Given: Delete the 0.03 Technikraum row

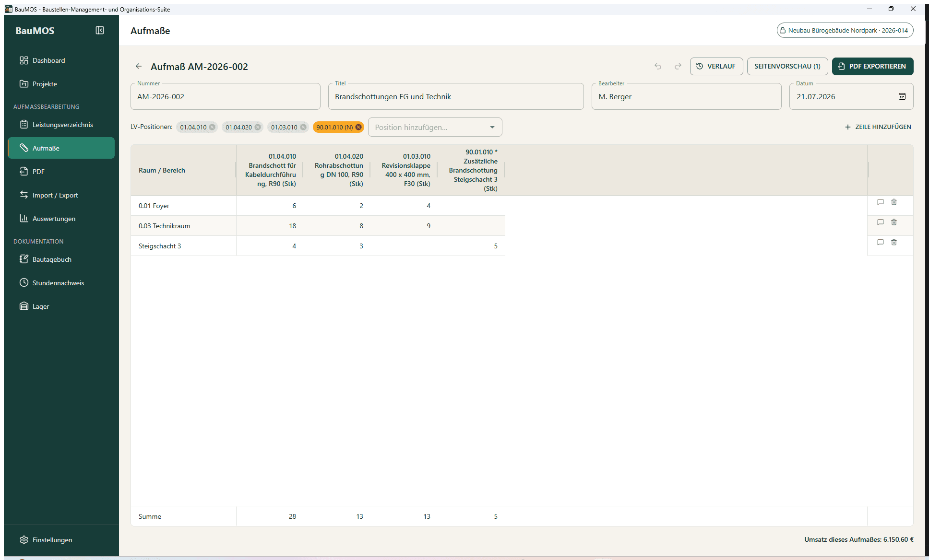Looking at the screenshot, I should (894, 222).
